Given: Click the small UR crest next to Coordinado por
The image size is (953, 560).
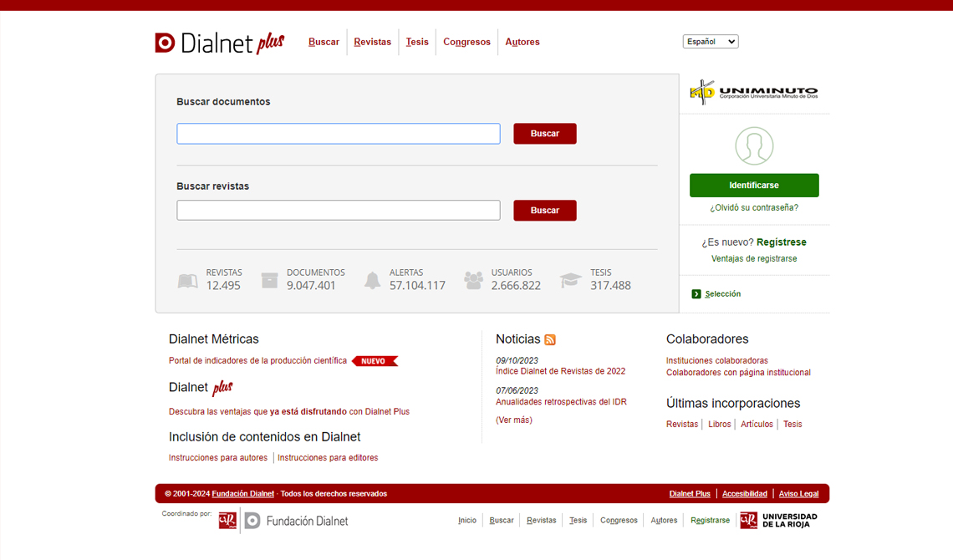Looking at the screenshot, I should point(227,521).
